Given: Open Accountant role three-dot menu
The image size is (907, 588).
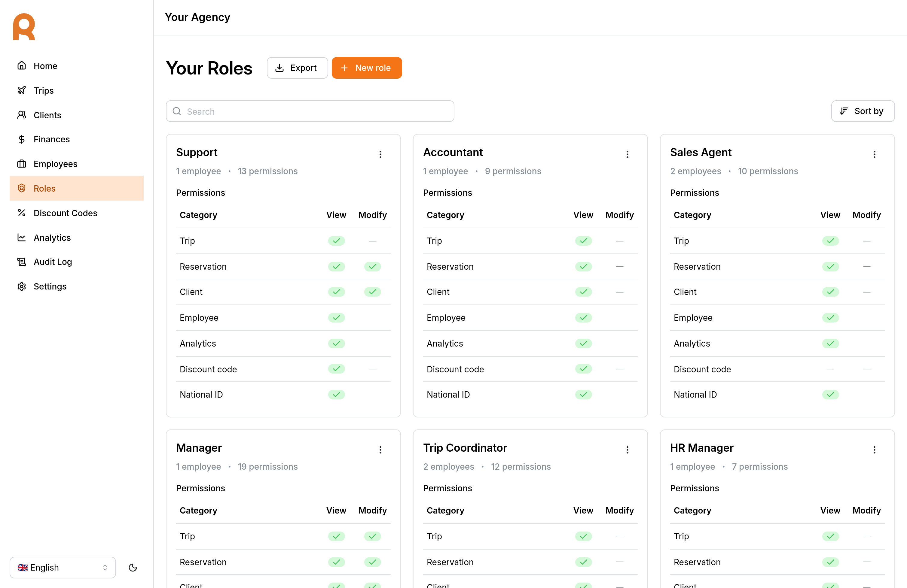Looking at the screenshot, I should point(627,154).
